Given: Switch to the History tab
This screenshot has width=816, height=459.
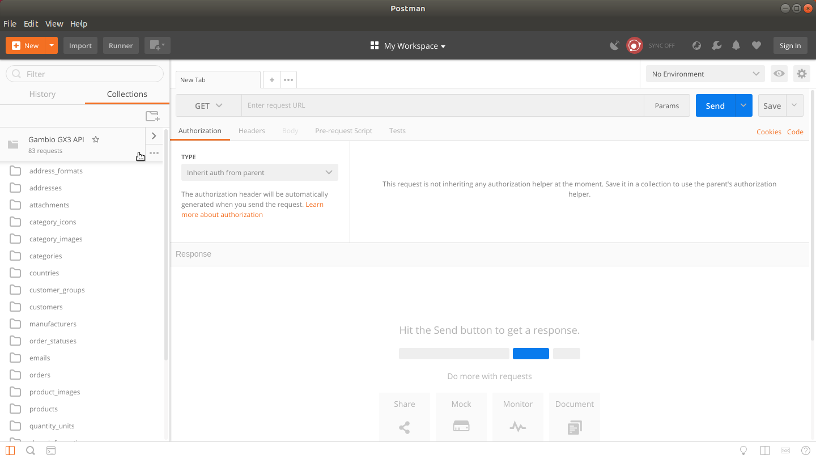Looking at the screenshot, I should point(42,94).
